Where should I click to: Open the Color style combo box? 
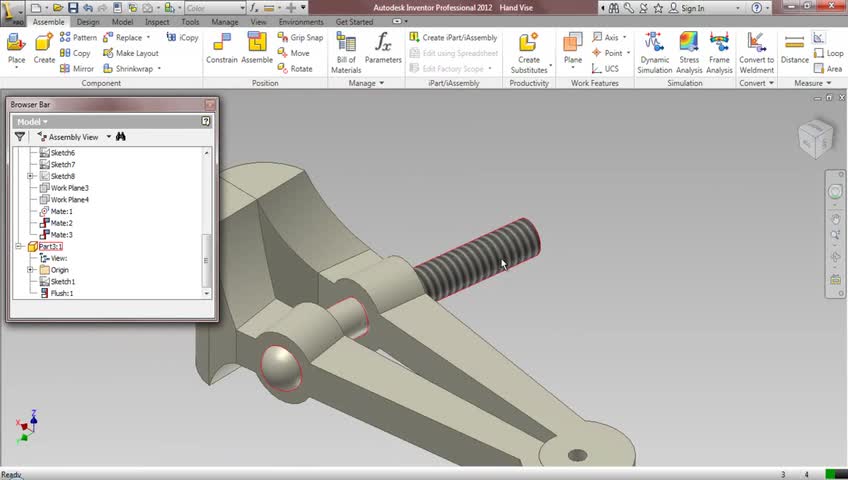tap(215, 8)
